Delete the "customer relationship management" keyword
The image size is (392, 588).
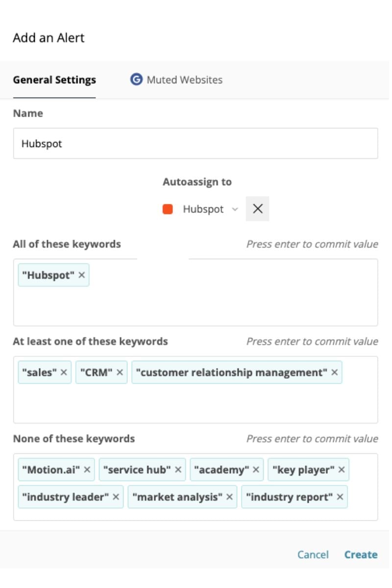click(334, 372)
